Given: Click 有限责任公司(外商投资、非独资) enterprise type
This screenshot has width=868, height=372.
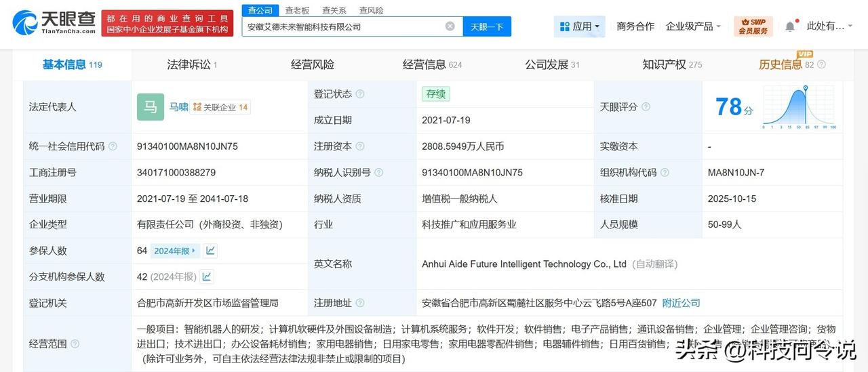Looking at the screenshot, I should pyautogui.click(x=210, y=224).
